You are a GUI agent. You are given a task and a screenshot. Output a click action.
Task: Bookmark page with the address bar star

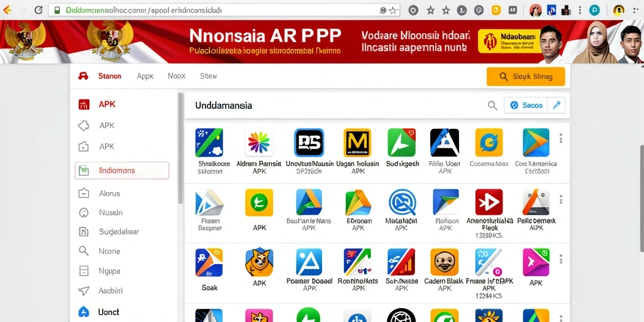coord(393,10)
